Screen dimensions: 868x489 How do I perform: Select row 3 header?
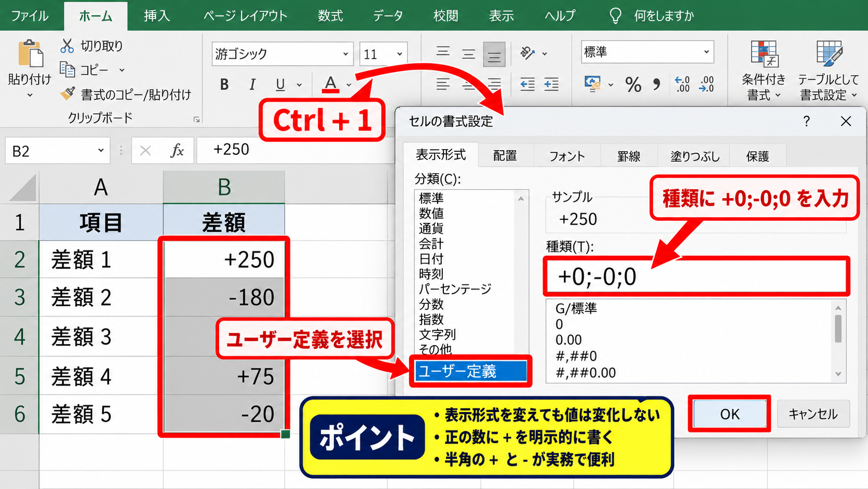pyautogui.click(x=19, y=297)
